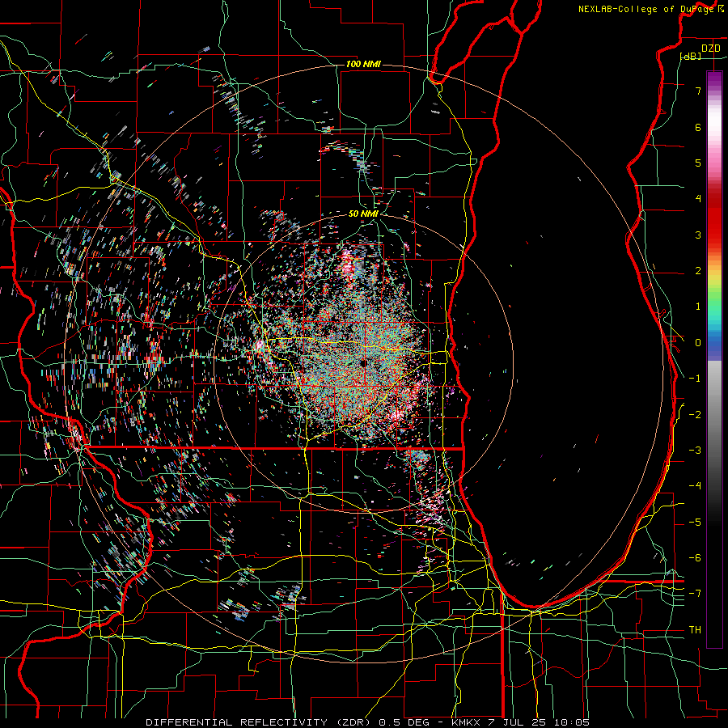Click the 1 value on the color scale
The width and height of the screenshot is (728, 728).
point(698,307)
